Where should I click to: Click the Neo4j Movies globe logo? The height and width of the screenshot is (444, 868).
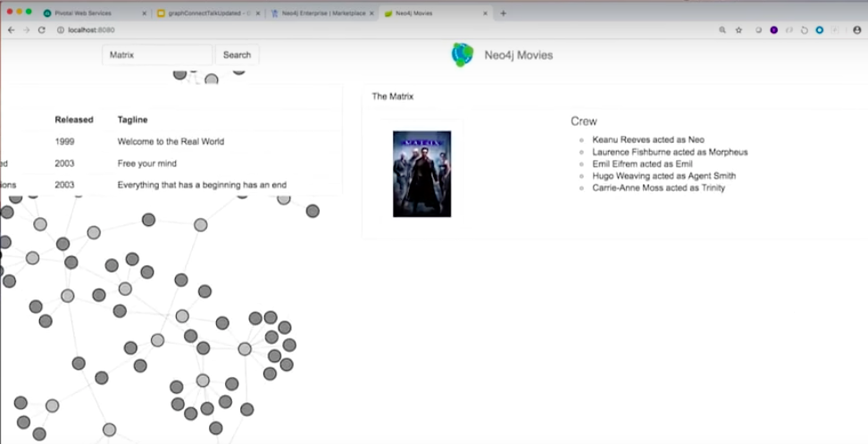(x=463, y=54)
